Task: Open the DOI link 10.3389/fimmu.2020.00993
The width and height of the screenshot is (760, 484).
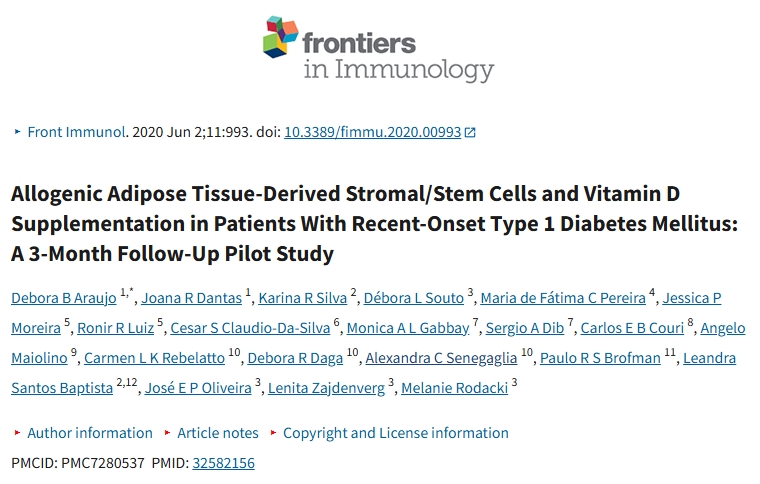Action: (372, 132)
